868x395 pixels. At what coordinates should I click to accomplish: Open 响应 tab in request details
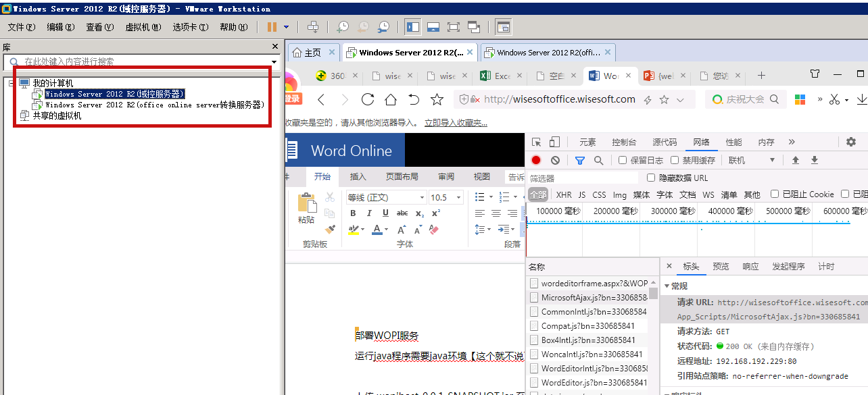pyautogui.click(x=750, y=267)
